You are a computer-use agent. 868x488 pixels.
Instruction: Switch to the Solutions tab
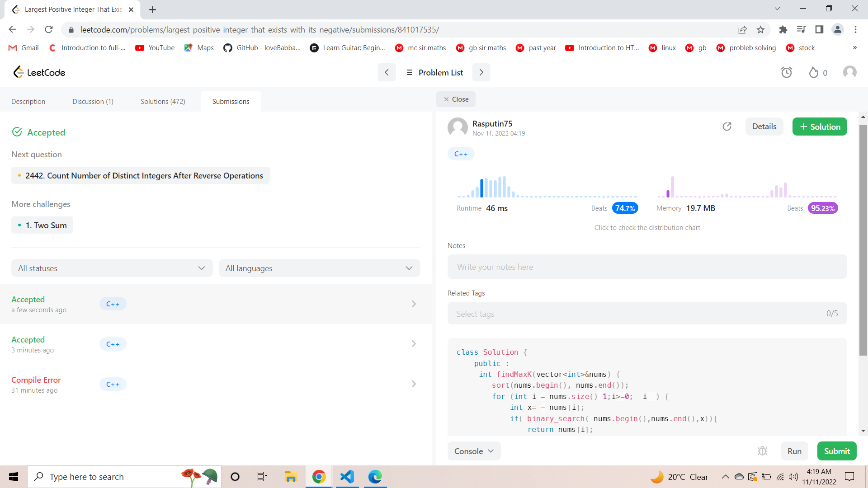tap(163, 101)
